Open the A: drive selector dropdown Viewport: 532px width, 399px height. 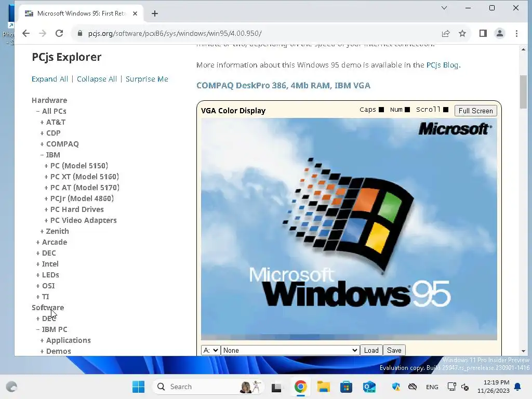pyautogui.click(x=210, y=350)
